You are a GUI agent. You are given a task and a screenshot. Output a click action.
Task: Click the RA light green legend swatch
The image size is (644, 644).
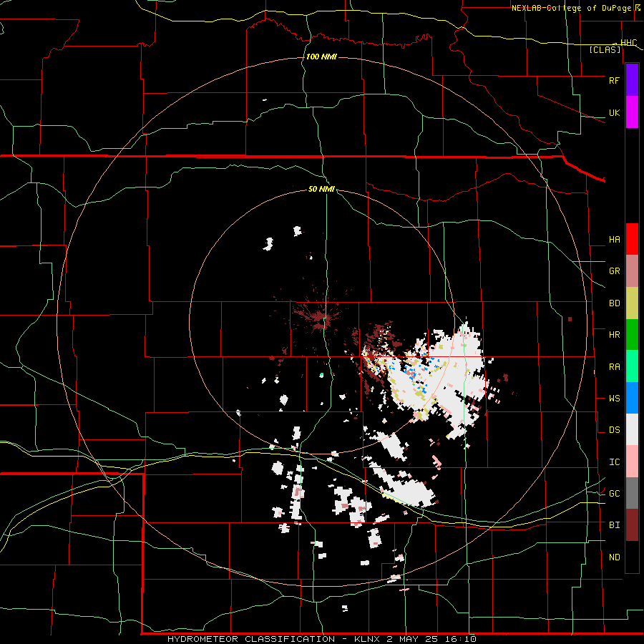click(x=632, y=366)
